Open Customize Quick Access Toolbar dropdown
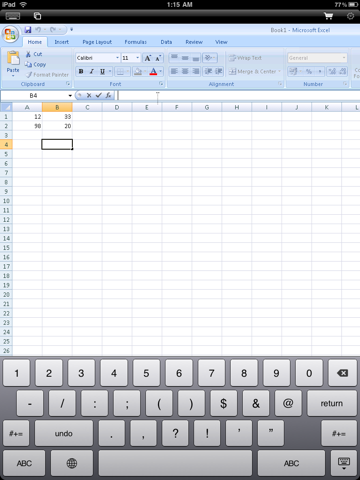Viewport: 360px width, 480px height. point(71,30)
